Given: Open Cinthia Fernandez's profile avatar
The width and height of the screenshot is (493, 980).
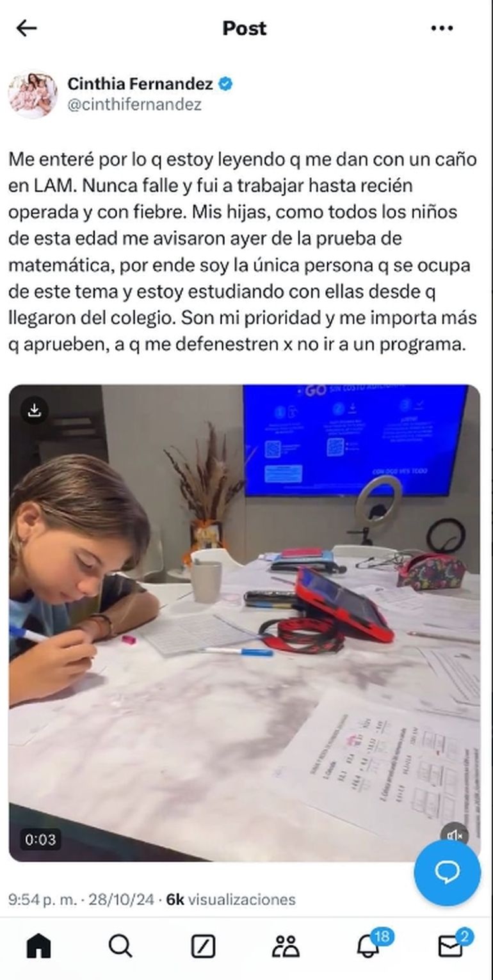Looking at the screenshot, I should click(x=33, y=94).
